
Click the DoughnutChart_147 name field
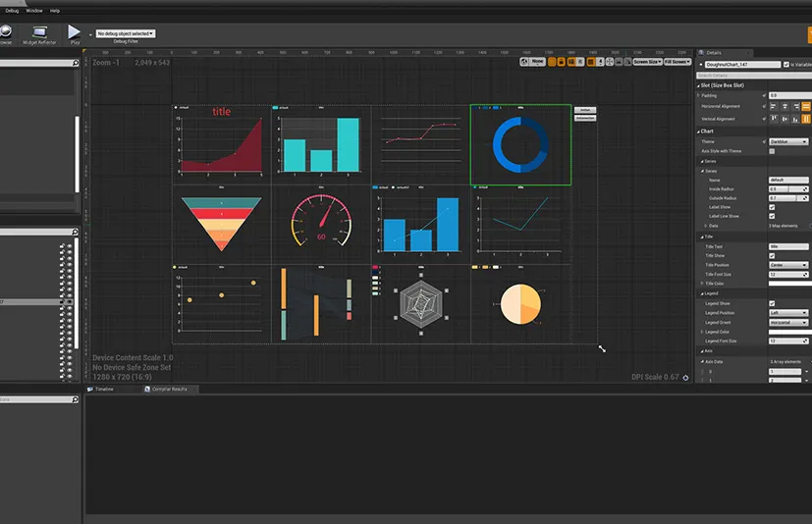(742, 64)
